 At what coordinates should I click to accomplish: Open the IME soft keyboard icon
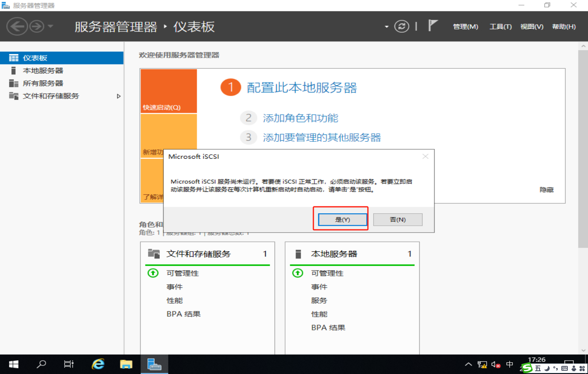(x=565, y=368)
